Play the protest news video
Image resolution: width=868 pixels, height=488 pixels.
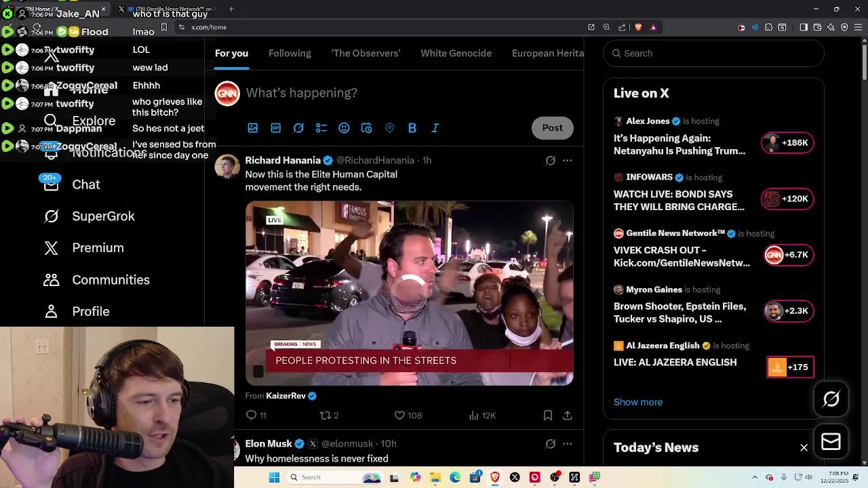tap(410, 293)
